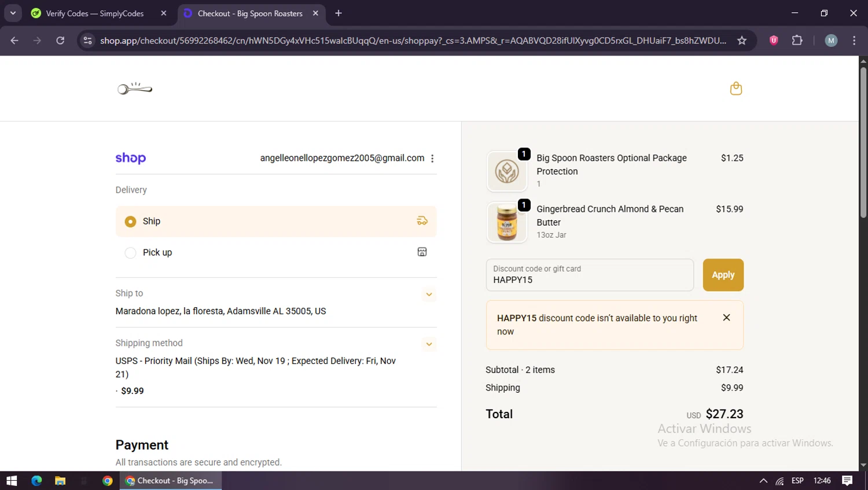Click the 12:46 taskbar clock
The image size is (868, 490).
click(822, 481)
